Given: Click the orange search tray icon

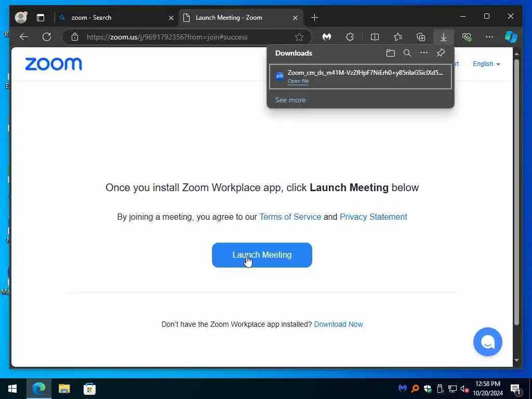Looking at the screenshot, I should (x=415, y=389).
